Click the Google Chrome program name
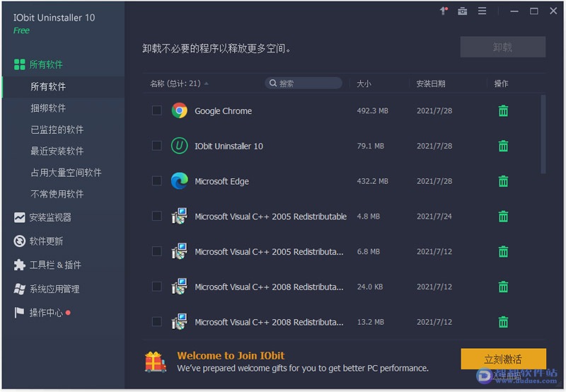 coord(224,111)
